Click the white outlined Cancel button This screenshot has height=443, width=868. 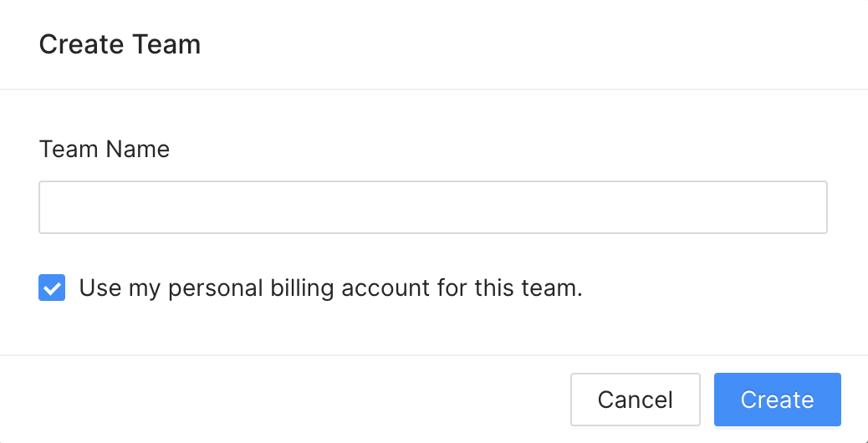click(x=636, y=400)
